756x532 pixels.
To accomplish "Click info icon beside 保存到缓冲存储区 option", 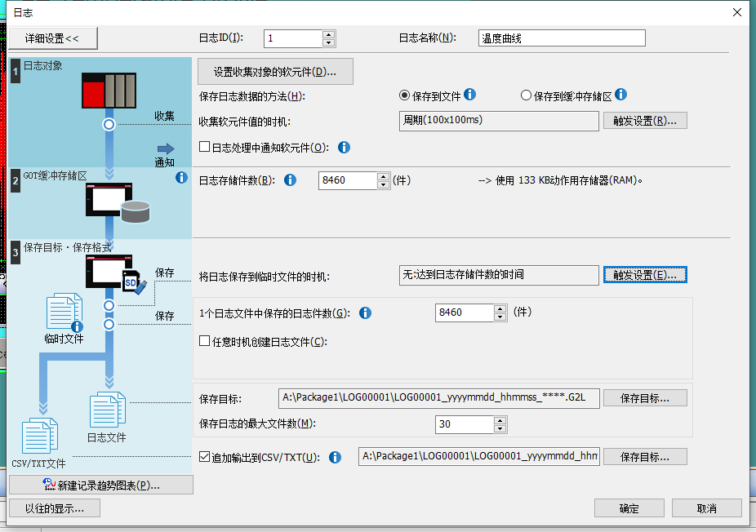I will [x=620, y=95].
